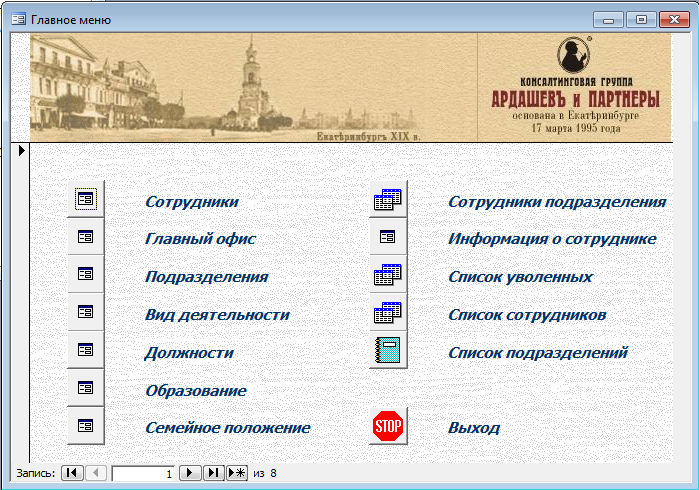This screenshot has width=699, height=490.
Task: Open the Должности form icon button
Action: coord(86,350)
